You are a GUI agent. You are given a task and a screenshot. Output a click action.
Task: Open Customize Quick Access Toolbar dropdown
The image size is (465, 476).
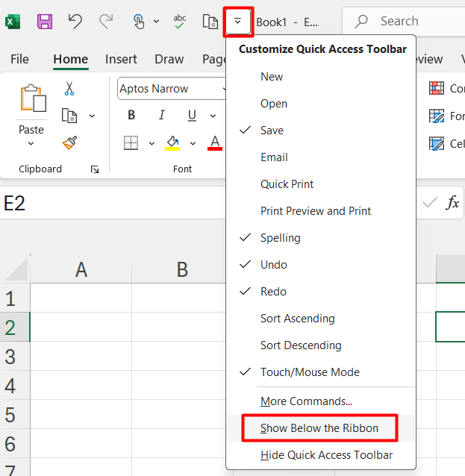[238, 22]
